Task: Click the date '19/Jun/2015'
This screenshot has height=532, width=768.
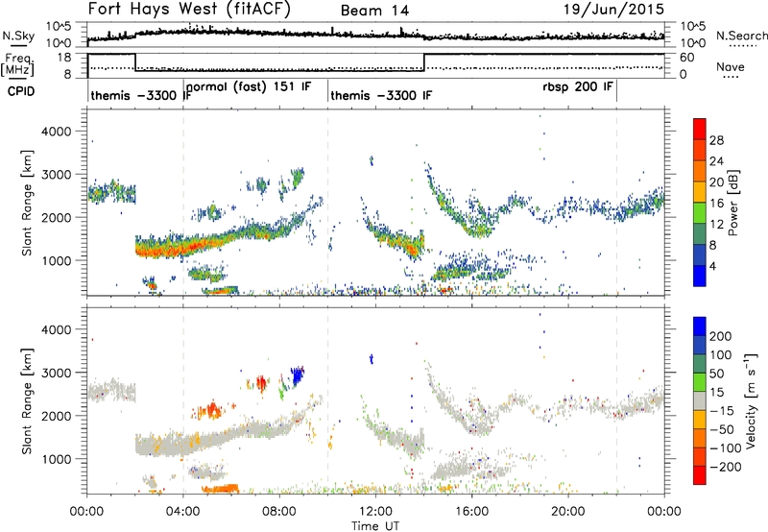Action: [x=613, y=9]
